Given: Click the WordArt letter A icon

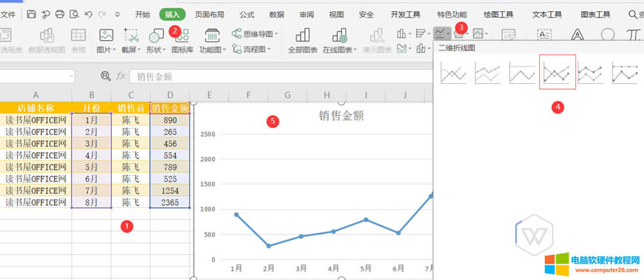Looking at the screenshot, I should click(x=577, y=35).
